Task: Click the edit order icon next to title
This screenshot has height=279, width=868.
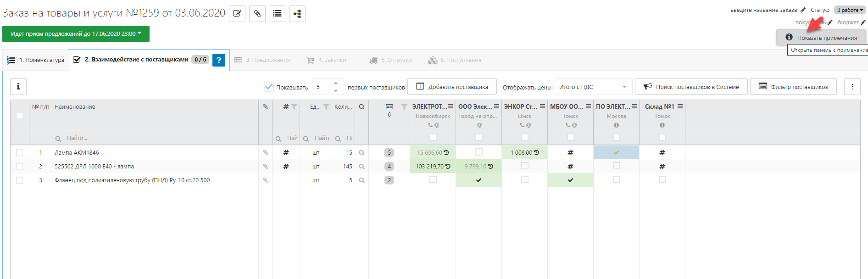Action: pos(237,14)
